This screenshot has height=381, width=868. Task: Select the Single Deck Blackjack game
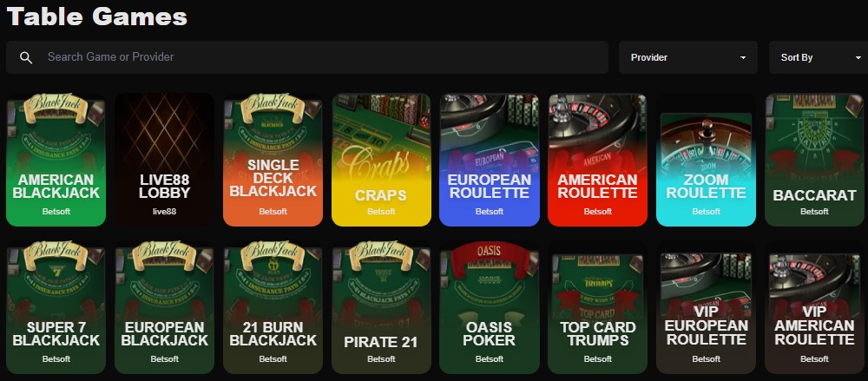click(273, 160)
